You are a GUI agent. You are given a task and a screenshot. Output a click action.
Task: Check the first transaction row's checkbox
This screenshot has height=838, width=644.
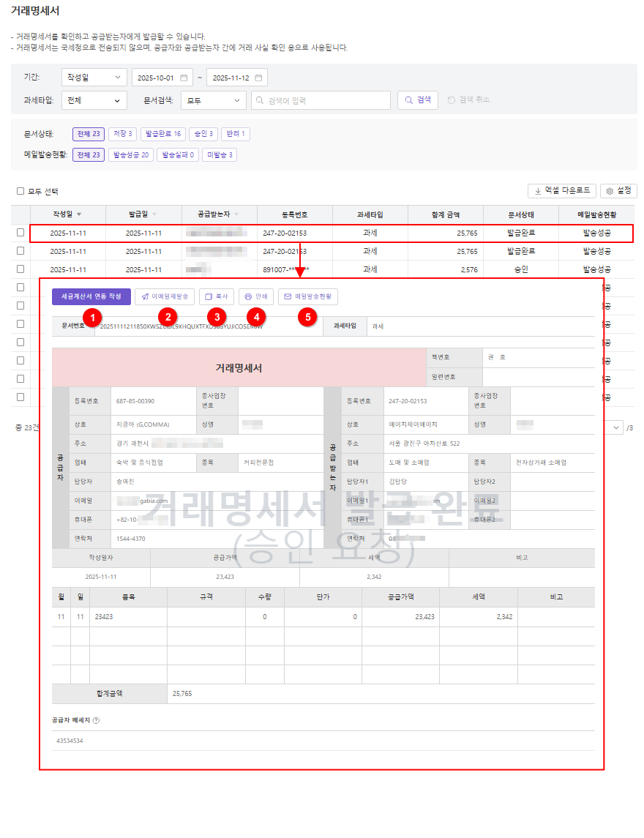coord(20,233)
